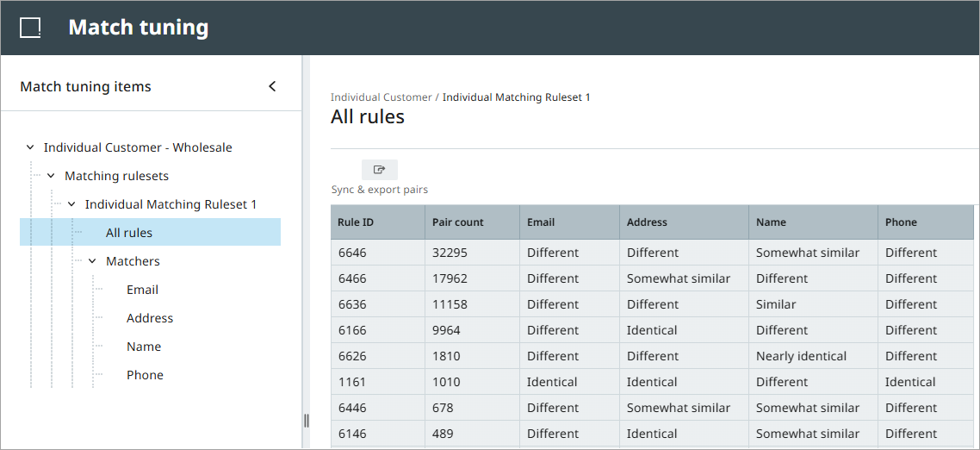980x450 pixels.
Task: Click the square app logo icon in header
Action: tap(30, 28)
